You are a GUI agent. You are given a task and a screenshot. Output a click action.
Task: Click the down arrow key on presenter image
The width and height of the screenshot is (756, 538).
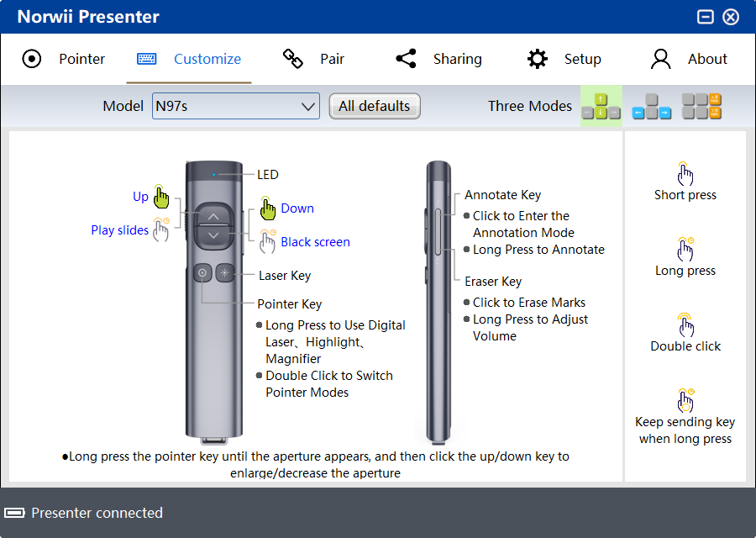coord(213,236)
